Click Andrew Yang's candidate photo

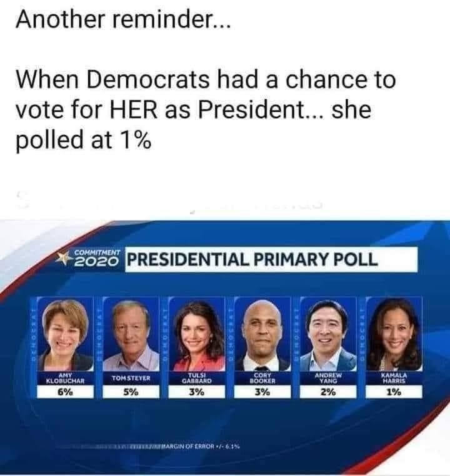(x=327, y=332)
